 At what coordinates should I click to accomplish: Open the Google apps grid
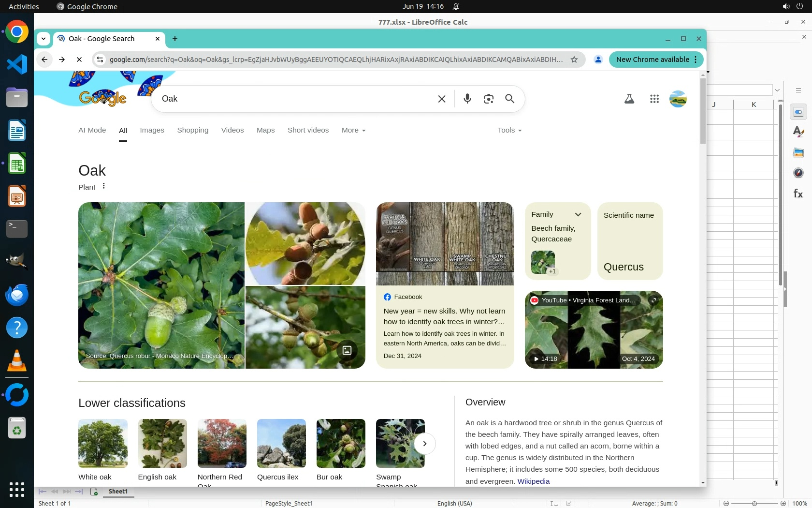pyautogui.click(x=654, y=99)
